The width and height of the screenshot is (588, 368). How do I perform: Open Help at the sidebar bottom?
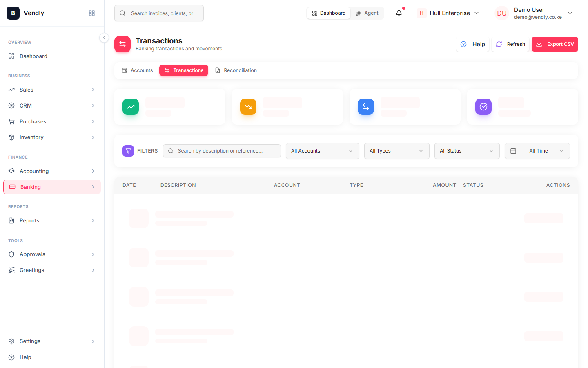point(52,357)
